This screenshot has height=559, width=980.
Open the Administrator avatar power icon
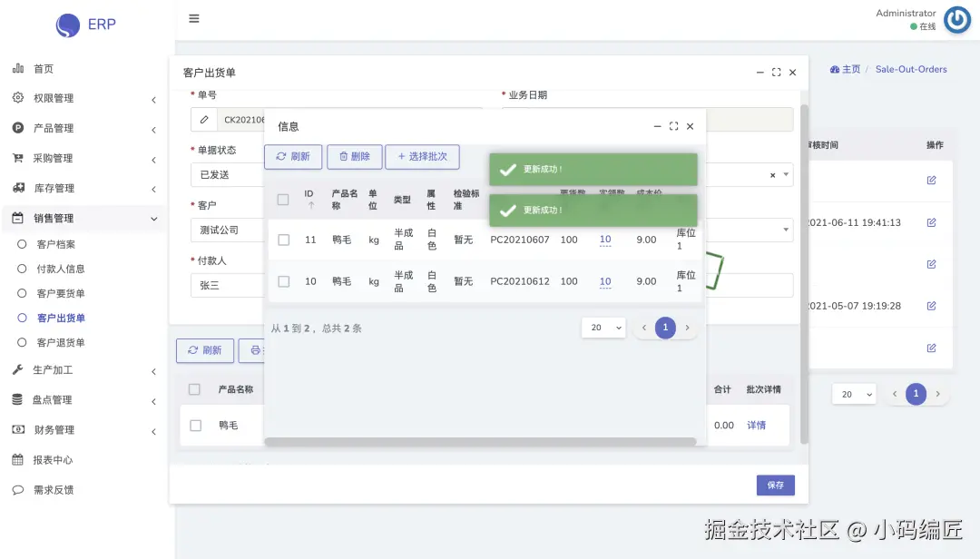pos(957,20)
